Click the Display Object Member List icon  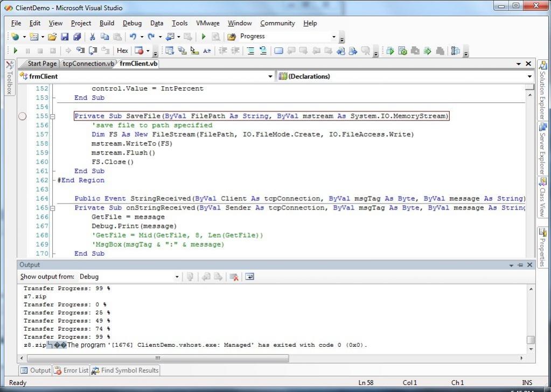(170, 51)
